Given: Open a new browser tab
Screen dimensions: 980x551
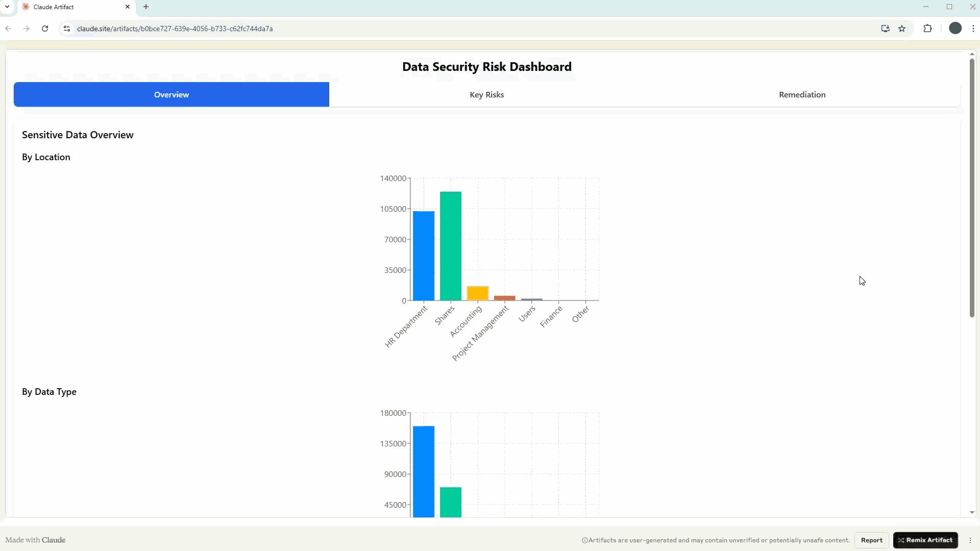Looking at the screenshot, I should 146,7.
